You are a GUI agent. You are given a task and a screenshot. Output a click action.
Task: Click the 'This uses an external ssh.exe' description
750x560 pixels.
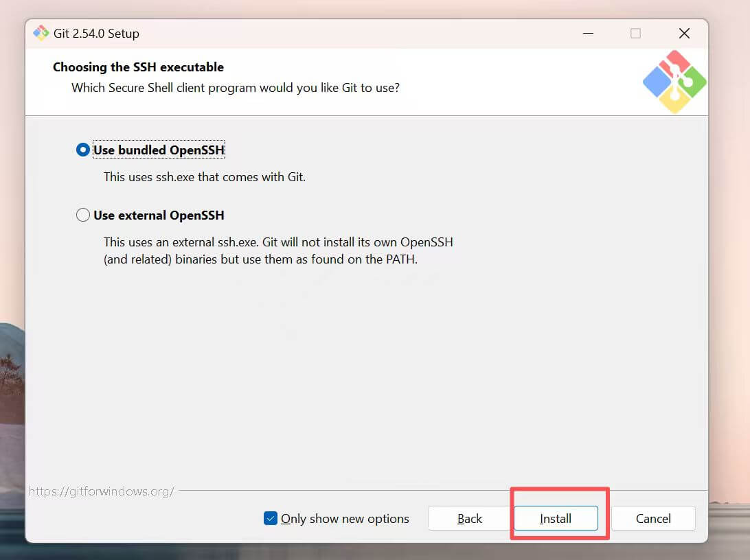tap(278, 250)
